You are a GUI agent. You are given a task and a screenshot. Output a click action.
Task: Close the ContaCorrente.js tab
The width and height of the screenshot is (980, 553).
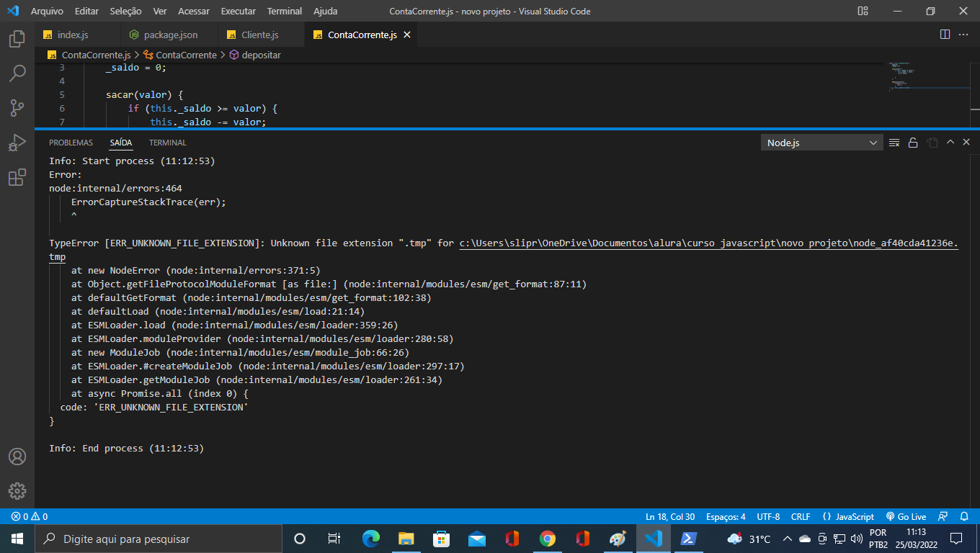pos(407,35)
